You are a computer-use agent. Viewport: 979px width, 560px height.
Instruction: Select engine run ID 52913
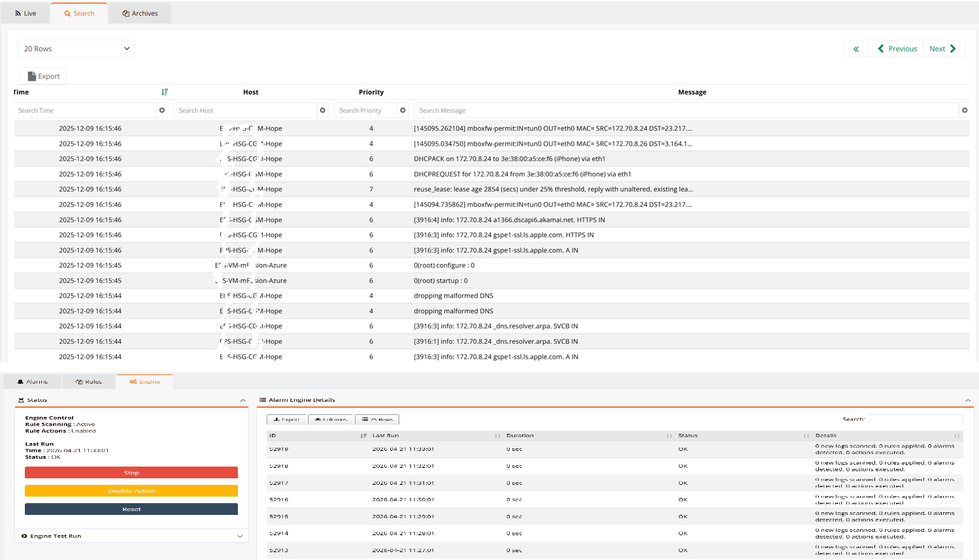coord(278,550)
